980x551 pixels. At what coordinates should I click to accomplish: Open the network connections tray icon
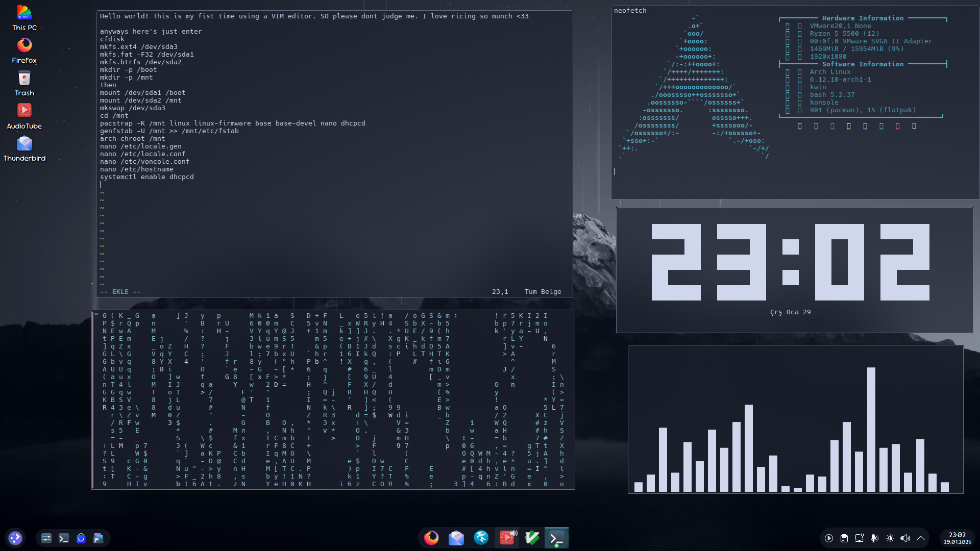[860, 538]
